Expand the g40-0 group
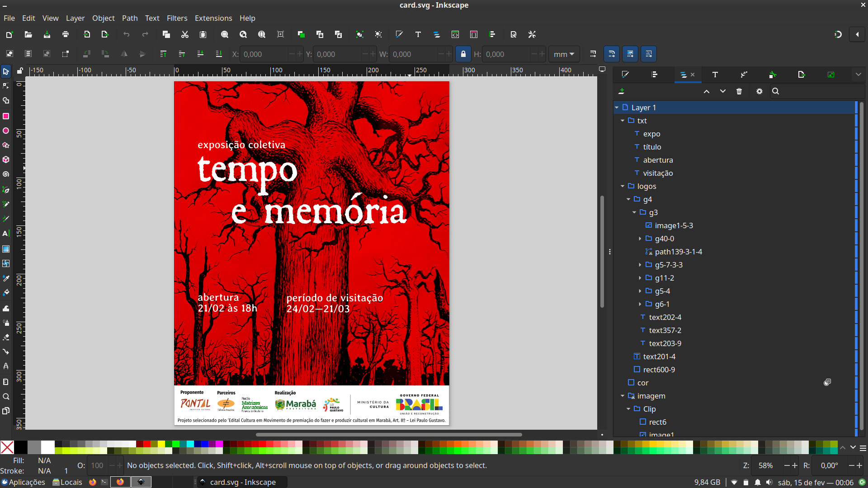Screen dimensions: 868x488 [640, 239]
